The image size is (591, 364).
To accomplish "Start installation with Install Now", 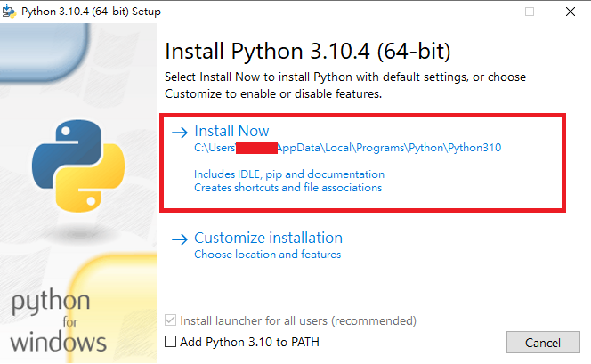I will (231, 132).
